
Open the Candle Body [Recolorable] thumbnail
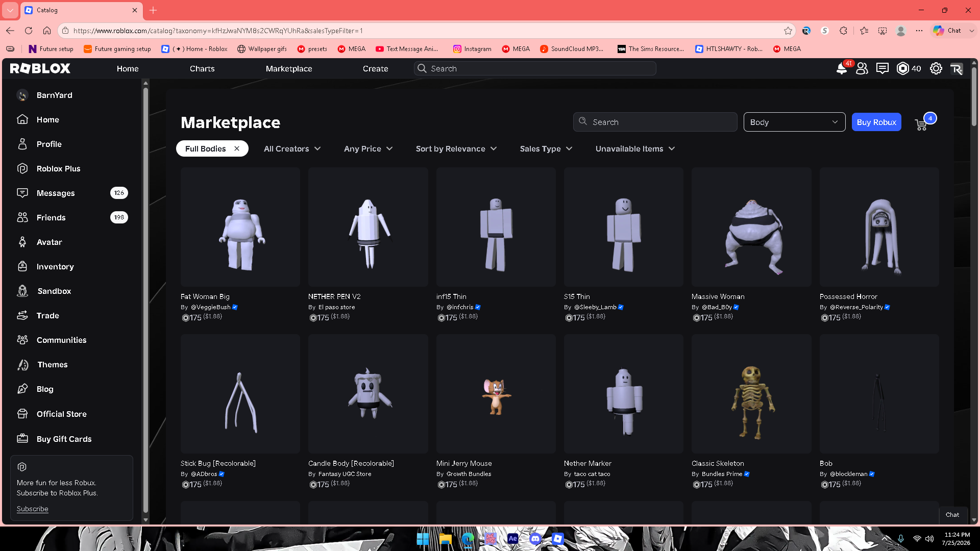(x=368, y=394)
